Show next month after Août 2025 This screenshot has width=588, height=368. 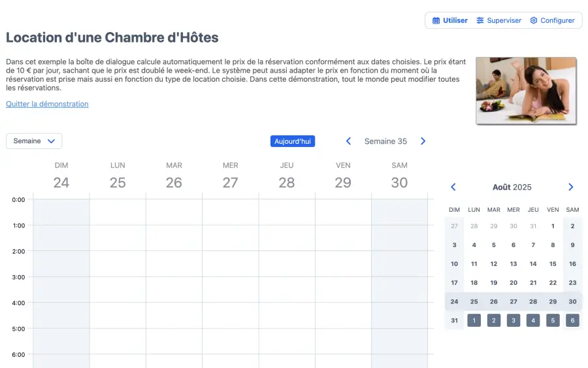pos(570,187)
